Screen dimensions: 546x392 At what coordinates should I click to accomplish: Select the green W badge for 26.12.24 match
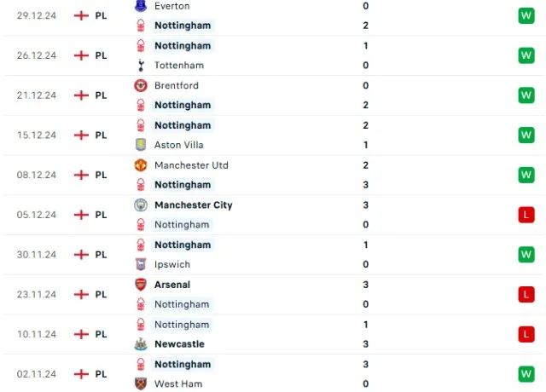pos(526,55)
